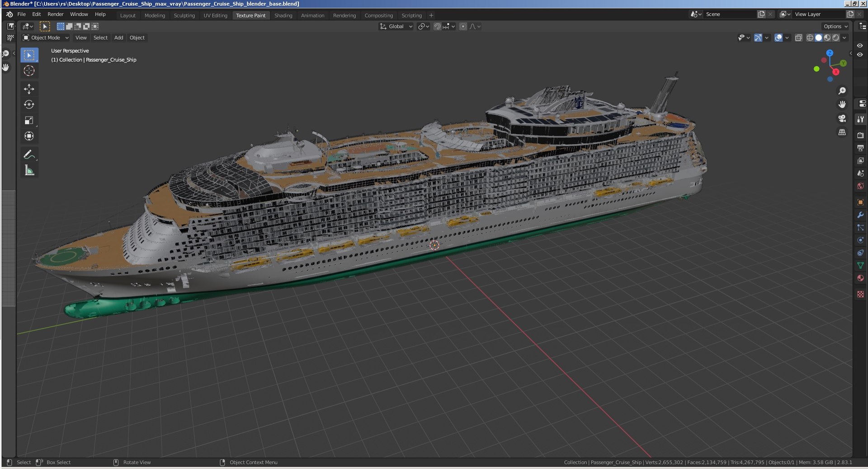Open the shading options dropdown arrow

pos(844,38)
